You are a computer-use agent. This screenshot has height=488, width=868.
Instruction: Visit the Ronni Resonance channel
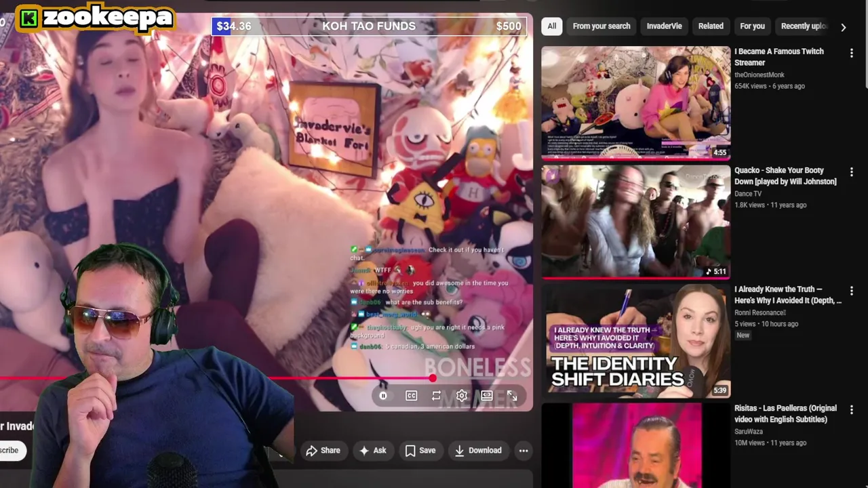point(759,312)
